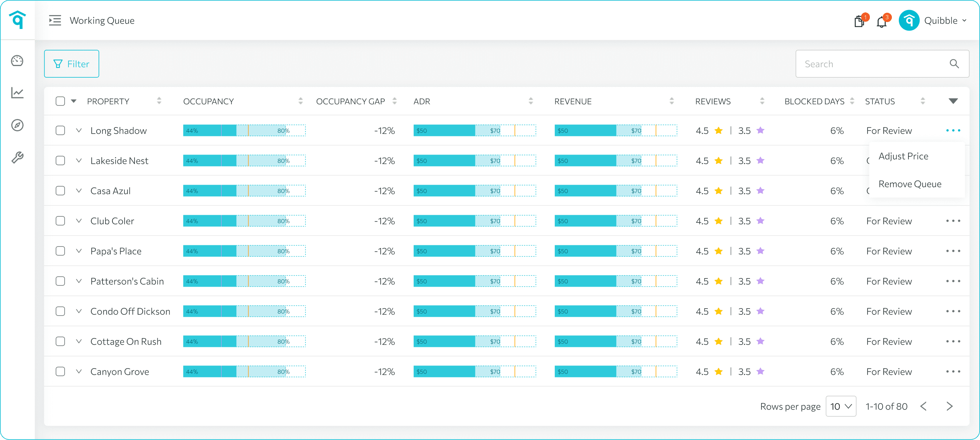The width and height of the screenshot is (980, 440).
Task: Sort by the PROPERTY column arrows
Action: 159,101
